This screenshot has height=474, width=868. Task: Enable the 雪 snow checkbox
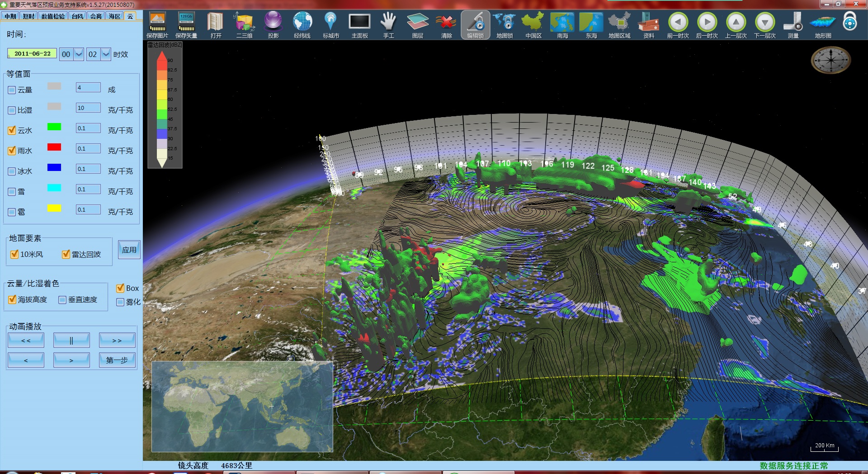click(12, 192)
